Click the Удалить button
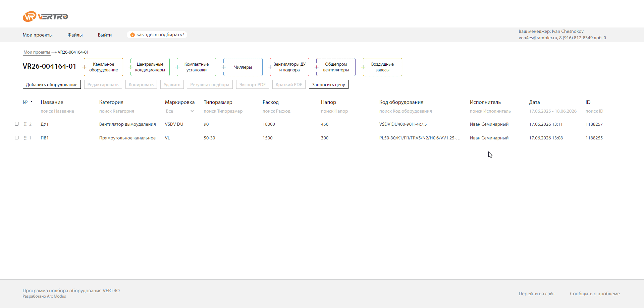Image resolution: width=644 pixels, height=308 pixels. pyautogui.click(x=172, y=84)
